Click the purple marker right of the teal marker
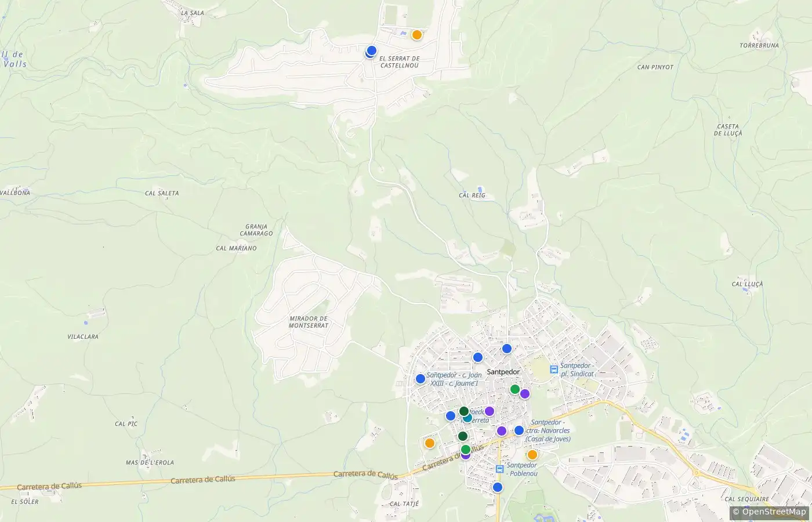This screenshot has width=812, height=522. 489,411
